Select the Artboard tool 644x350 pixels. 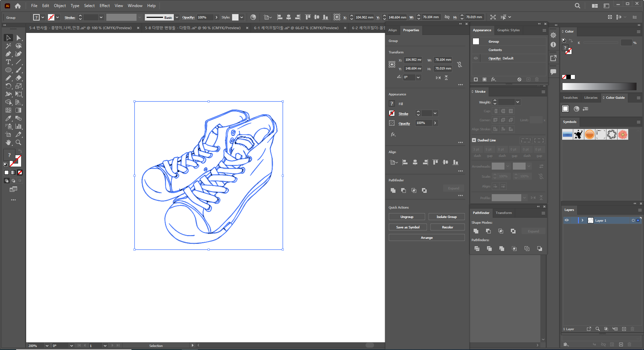[8, 134]
